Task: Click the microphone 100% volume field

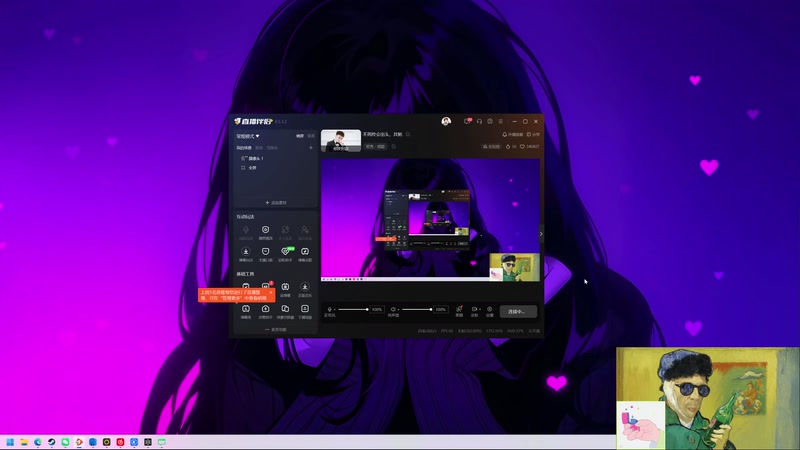Action: click(x=377, y=309)
